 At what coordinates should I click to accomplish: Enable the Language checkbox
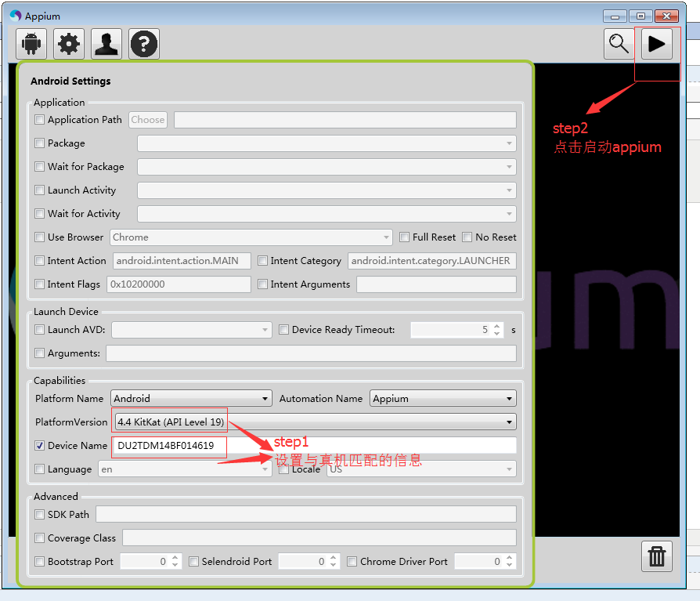click(40, 469)
